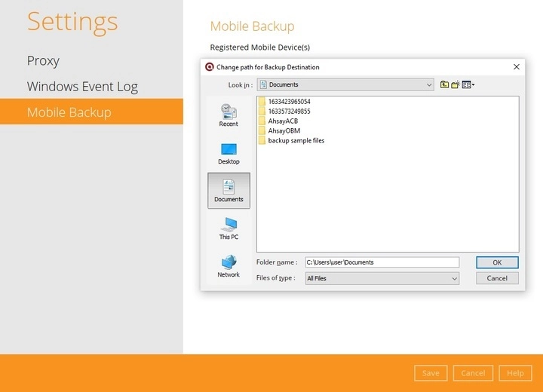Select the AhsayOBM folder
This screenshot has height=392, width=543.
[284, 130]
